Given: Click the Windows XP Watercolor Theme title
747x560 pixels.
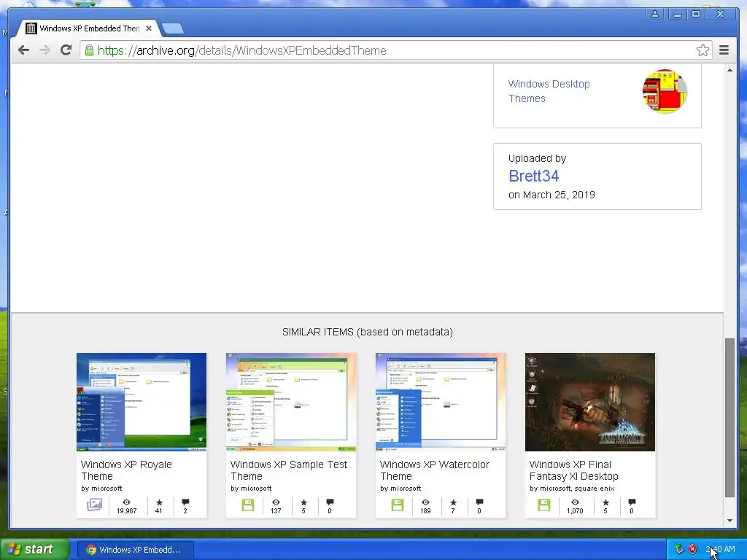Looking at the screenshot, I should pyautogui.click(x=435, y=470).
